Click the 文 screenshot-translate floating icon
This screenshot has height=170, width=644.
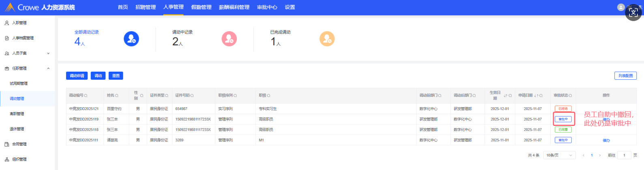[x=633, y=13]
